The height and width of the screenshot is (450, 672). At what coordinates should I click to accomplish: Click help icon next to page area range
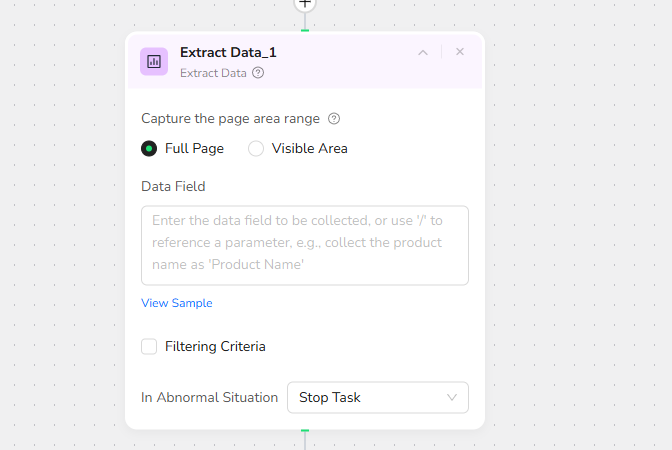point(334,118)
